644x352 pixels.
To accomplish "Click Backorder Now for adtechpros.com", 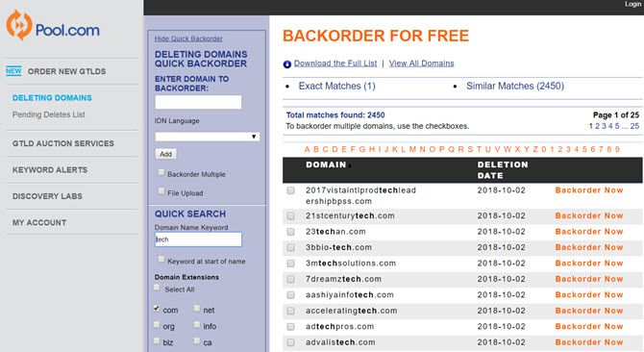I will [589, 327].
